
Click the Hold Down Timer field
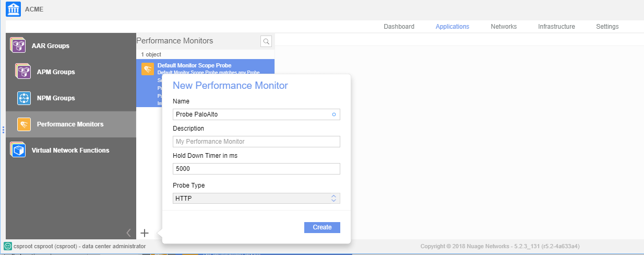pyautogui.click(x=256, y=169)
